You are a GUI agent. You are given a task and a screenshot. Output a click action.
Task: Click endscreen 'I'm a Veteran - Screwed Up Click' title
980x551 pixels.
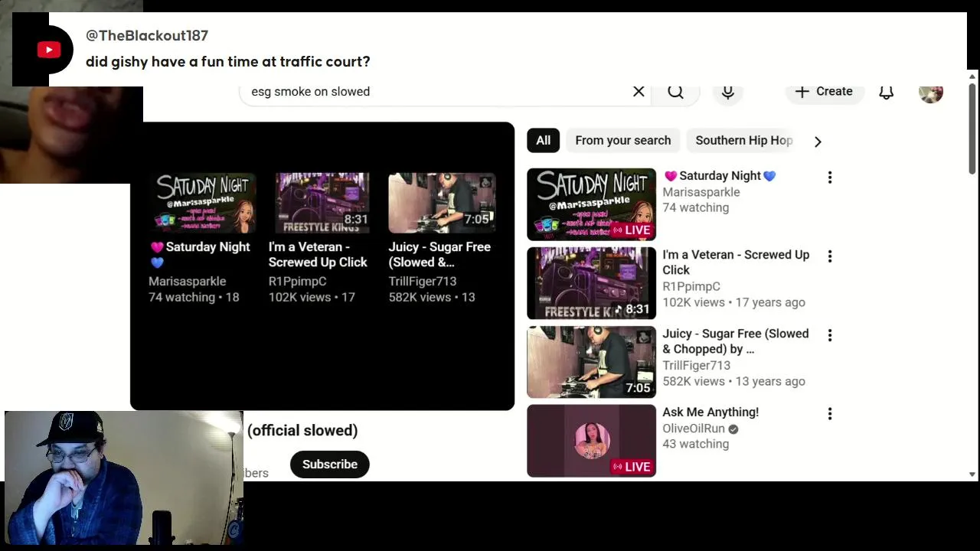pos(318,255)
